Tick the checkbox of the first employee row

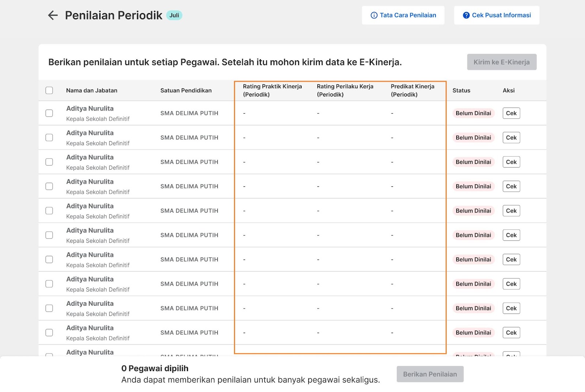point(49,113)
